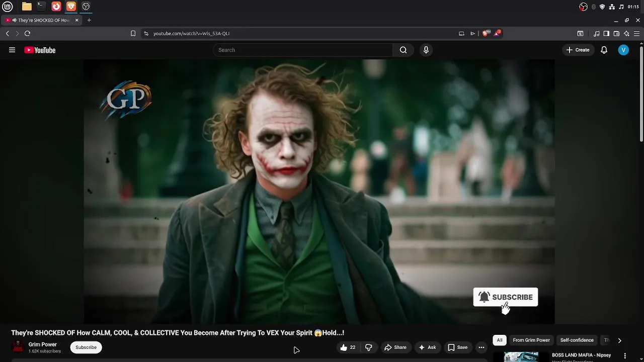Click the BOSS LAND MAFIA video thumbnail
Screen dimensions: 644x362
pyautogui.click(x=521, y=356)
